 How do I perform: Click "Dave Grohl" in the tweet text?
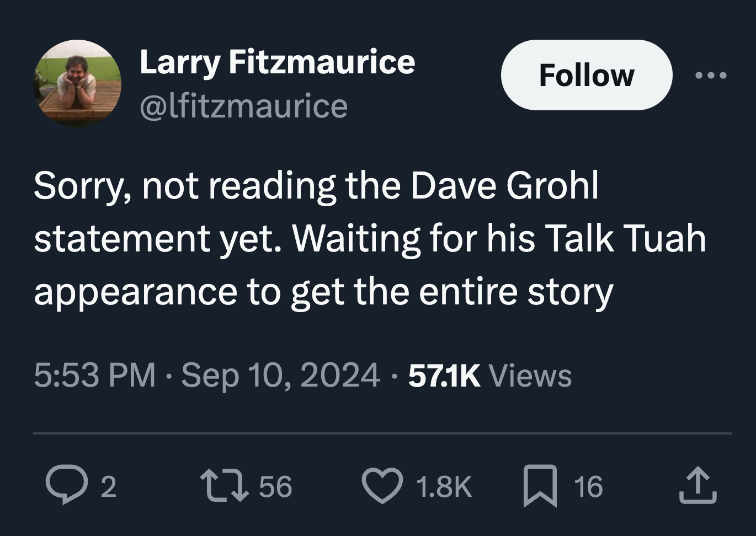point(504,186)
